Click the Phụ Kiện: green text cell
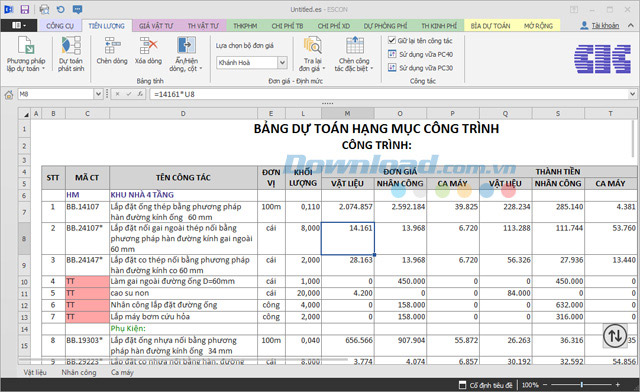 [183, 329]
